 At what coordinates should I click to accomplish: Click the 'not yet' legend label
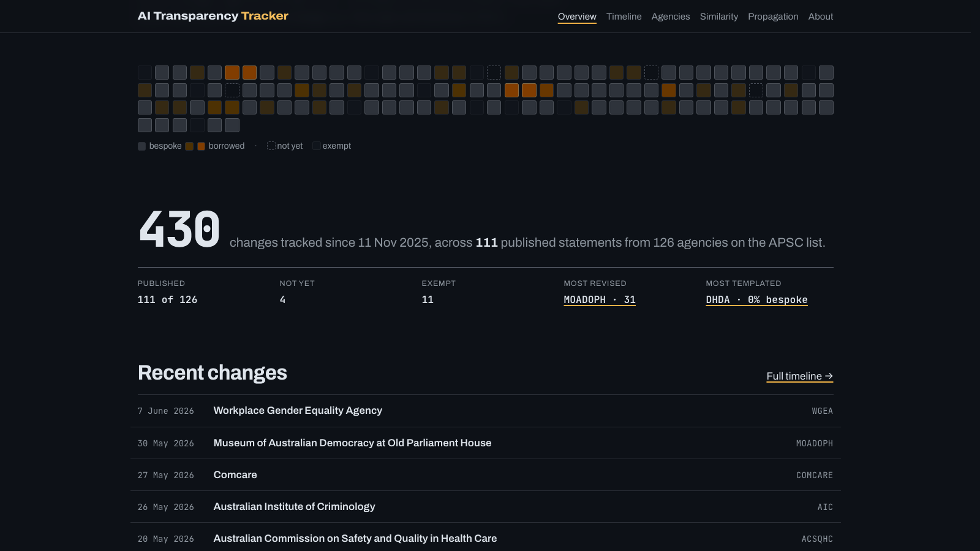290,146
